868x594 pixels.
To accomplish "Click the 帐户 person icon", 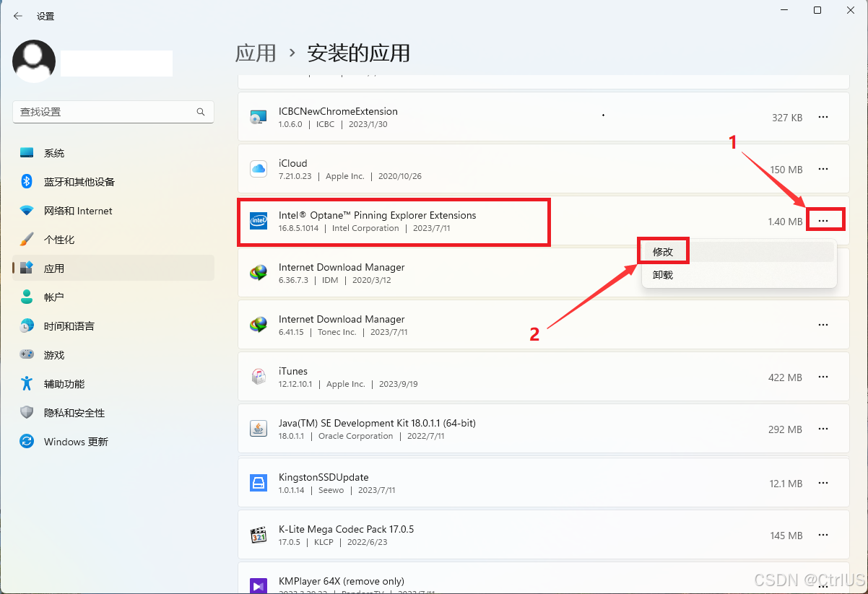I will click(27, 297).
